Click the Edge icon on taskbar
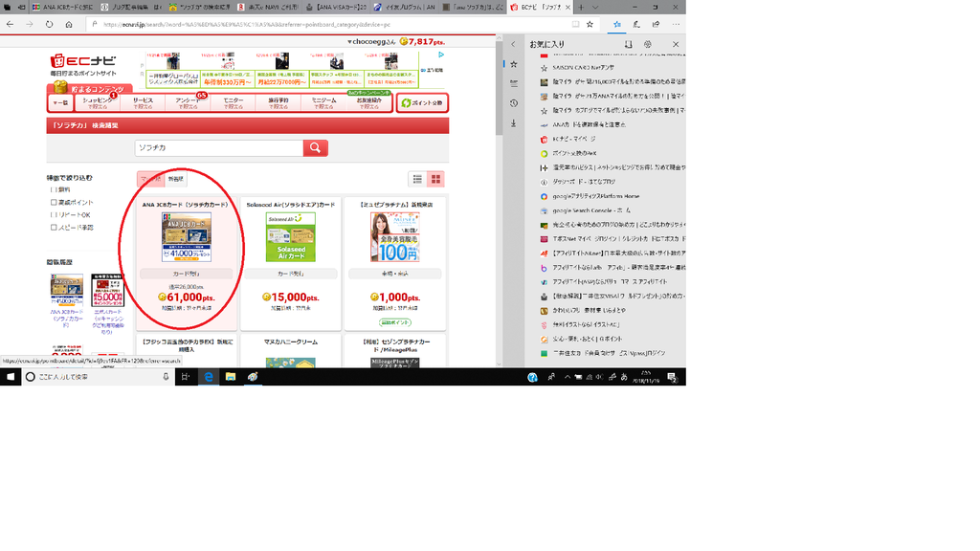 (209, 377)
